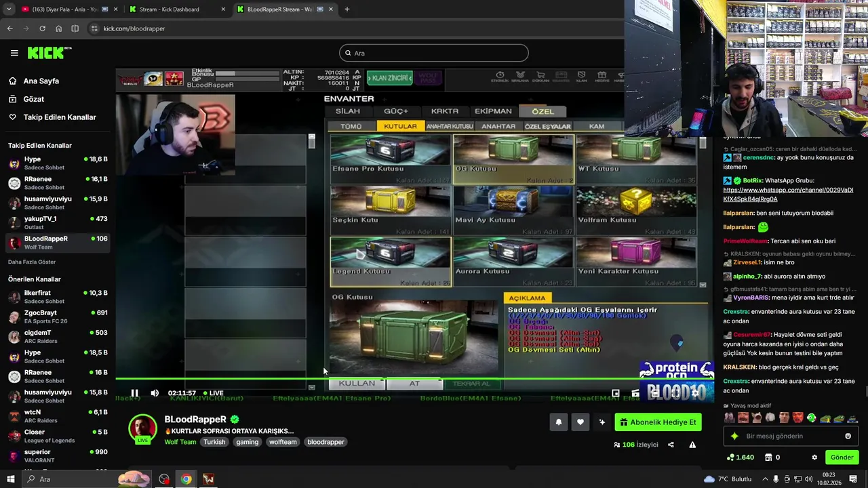This screenshot has height=488, width=868.
Task: Mute the stream volume speaker icon
Action: pos(155,393)
